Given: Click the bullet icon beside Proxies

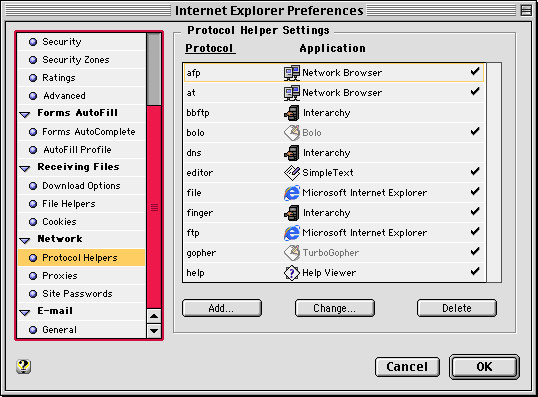Looking at the screenshot, I should pyautogui.click(x=33, y=276).
